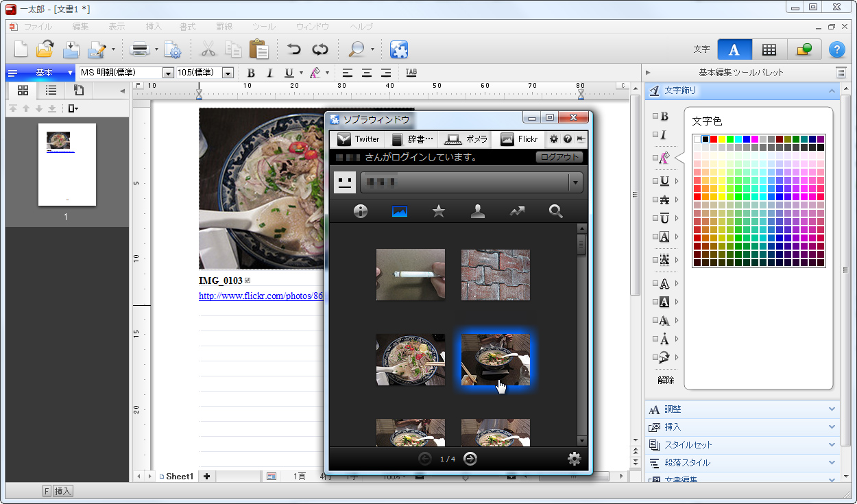
Task: Follow the flickr.com photos hyperlink
Action: (x=261, y=296)
